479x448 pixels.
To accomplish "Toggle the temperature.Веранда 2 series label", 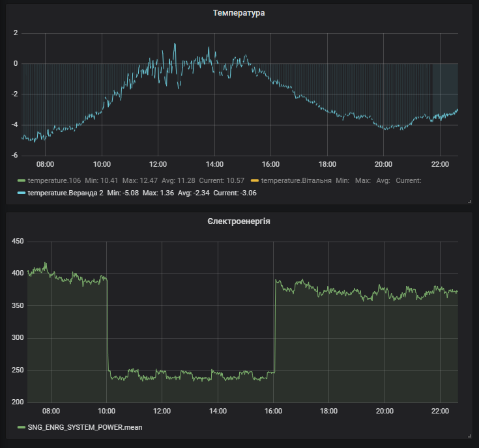I will 65,193.
